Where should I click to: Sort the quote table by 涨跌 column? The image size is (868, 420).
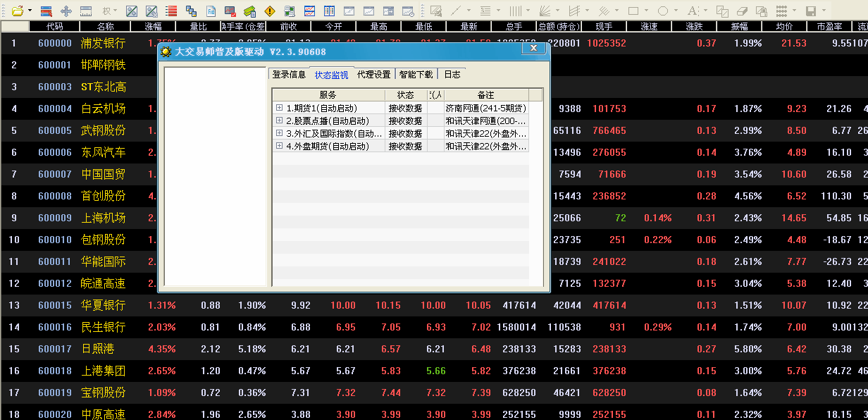click(x=695, y=26)
